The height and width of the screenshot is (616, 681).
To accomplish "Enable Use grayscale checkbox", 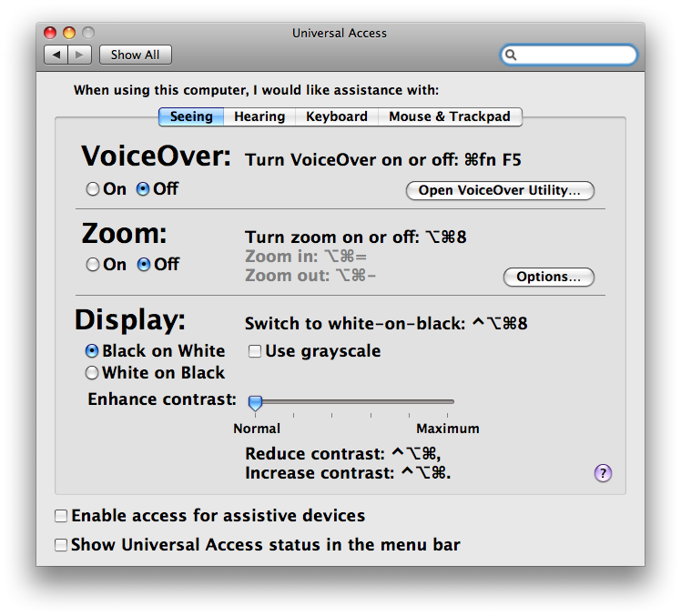I will click(255, 350).
